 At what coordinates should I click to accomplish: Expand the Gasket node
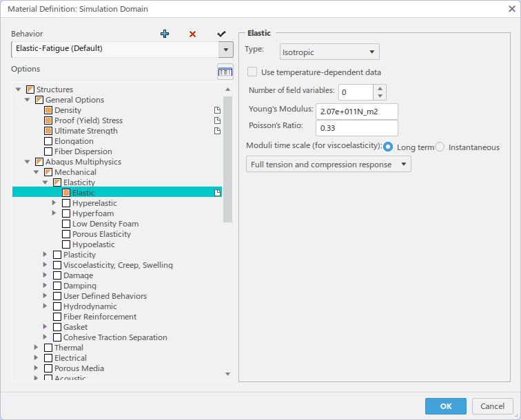[45, 326]
